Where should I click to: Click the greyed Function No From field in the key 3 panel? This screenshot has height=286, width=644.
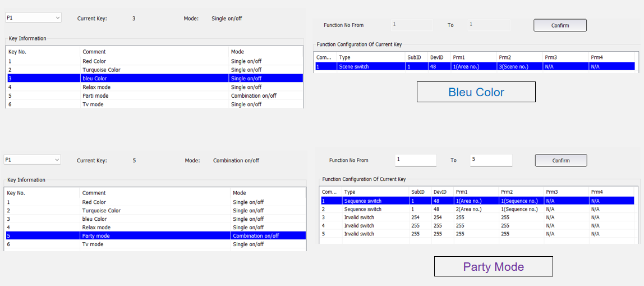412,25
